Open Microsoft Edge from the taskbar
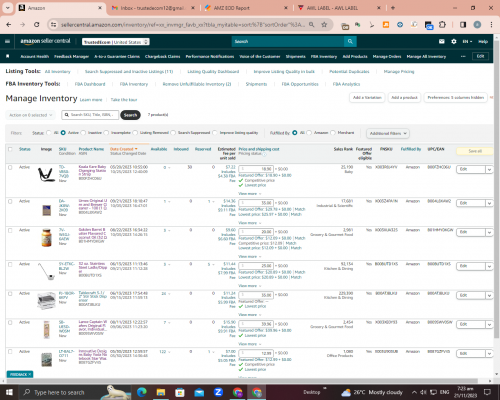 coord(142,392)
